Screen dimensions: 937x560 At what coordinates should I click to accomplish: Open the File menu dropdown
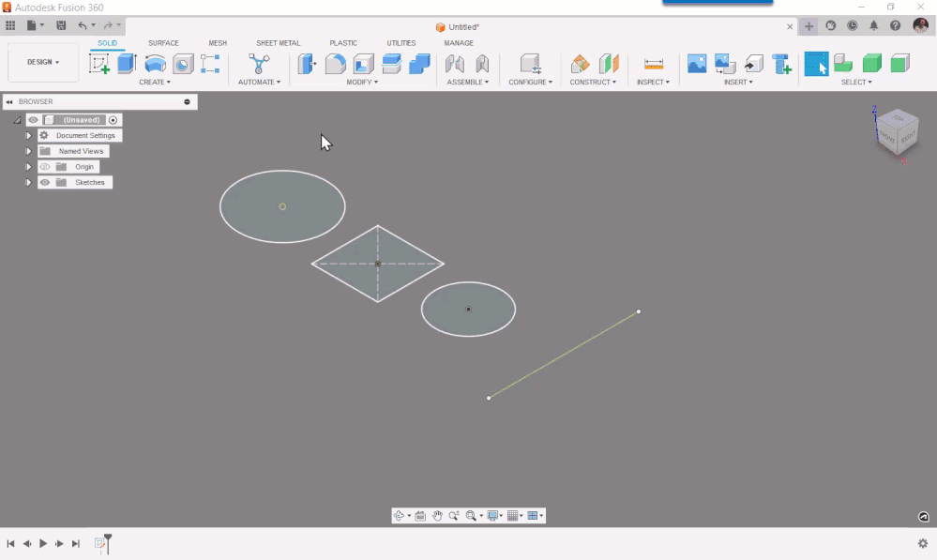(x=36, y=25)
